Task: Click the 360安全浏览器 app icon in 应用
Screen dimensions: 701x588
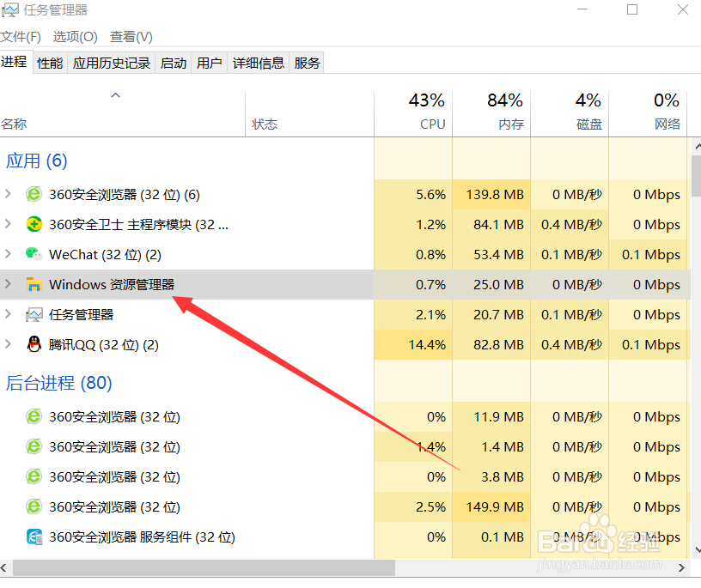Action: 34,194
